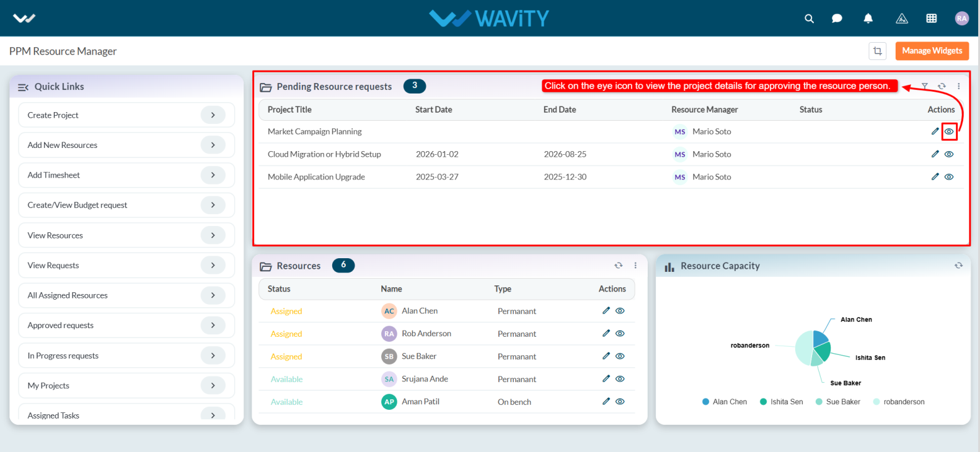Viewport: 980px width, 452px height.
Task: Open Approved requests chevron
Action: (213, 325)
